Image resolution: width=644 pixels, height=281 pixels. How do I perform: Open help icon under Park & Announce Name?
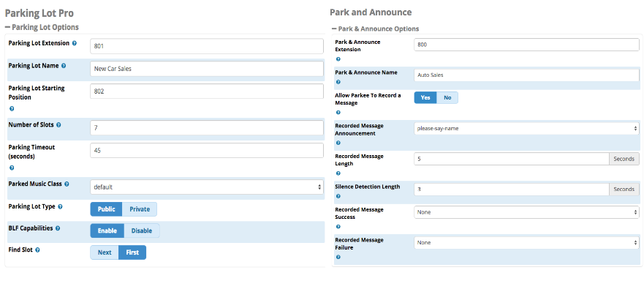pos(338,82)
